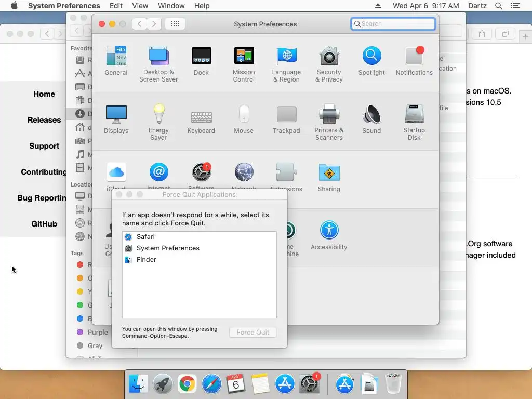
Task: Open the Edit menu
Action: point(116,6)
